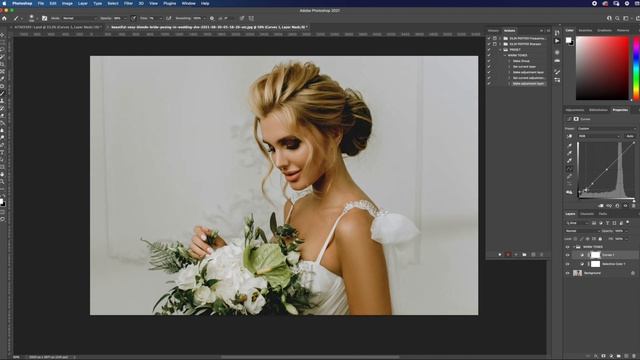This screenshot has height=360, width=640.
Task: Toggle checkmark for first action set
Action: click(x=489, y=38)
